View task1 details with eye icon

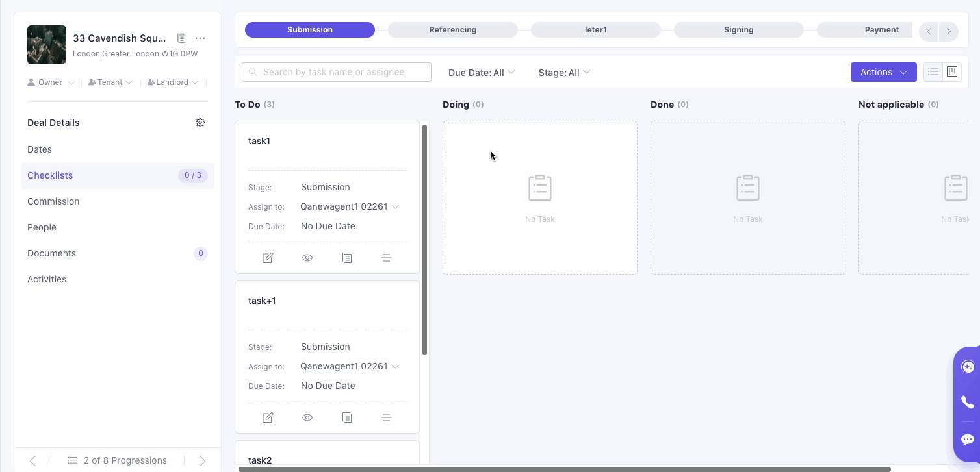[x=307, y=258]
